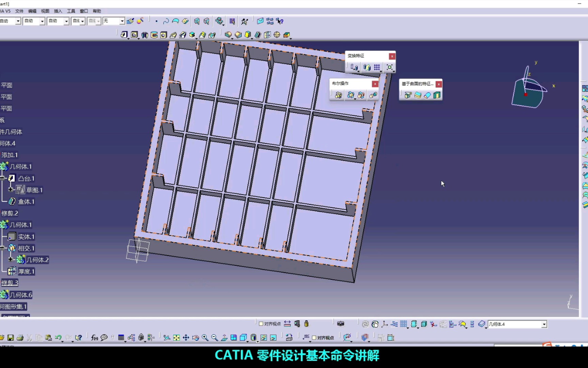Click Remove Lump icon in 布尔操作 toolbar

tap(373, 95)
